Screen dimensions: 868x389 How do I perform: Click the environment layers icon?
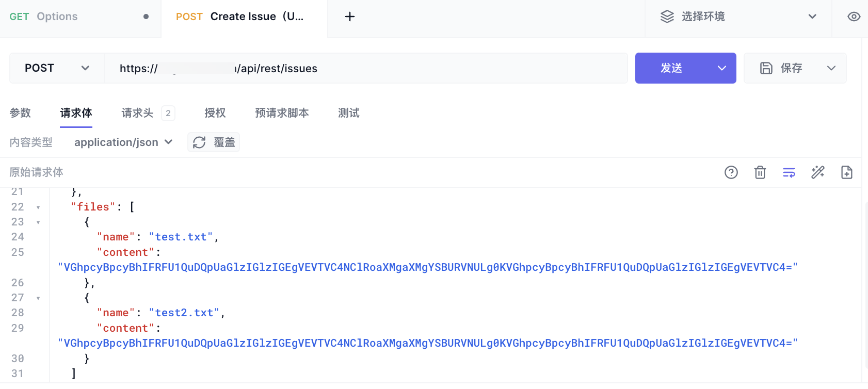pyautogui.click(x=667, y=17)
